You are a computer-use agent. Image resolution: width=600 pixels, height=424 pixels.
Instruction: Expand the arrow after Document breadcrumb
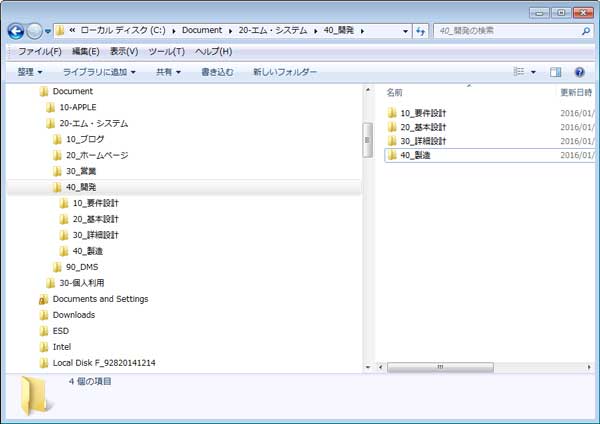click(x=230, y=31)
